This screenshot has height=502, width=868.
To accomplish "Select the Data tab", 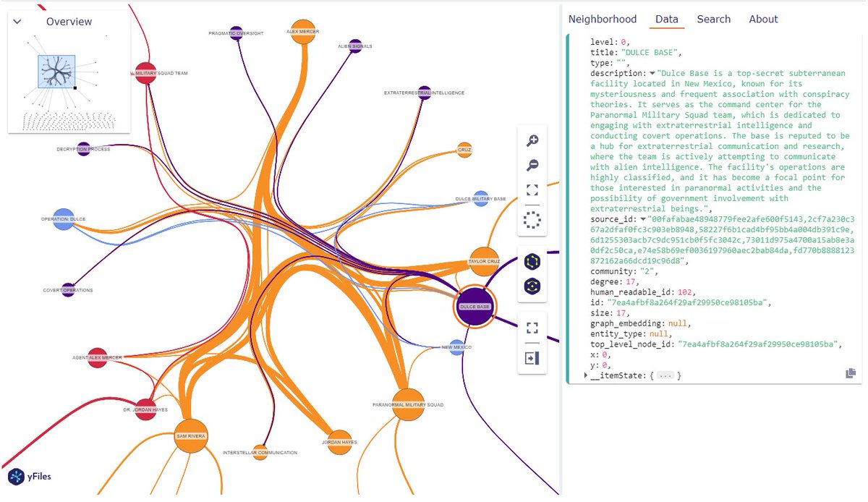I will 667,20.
